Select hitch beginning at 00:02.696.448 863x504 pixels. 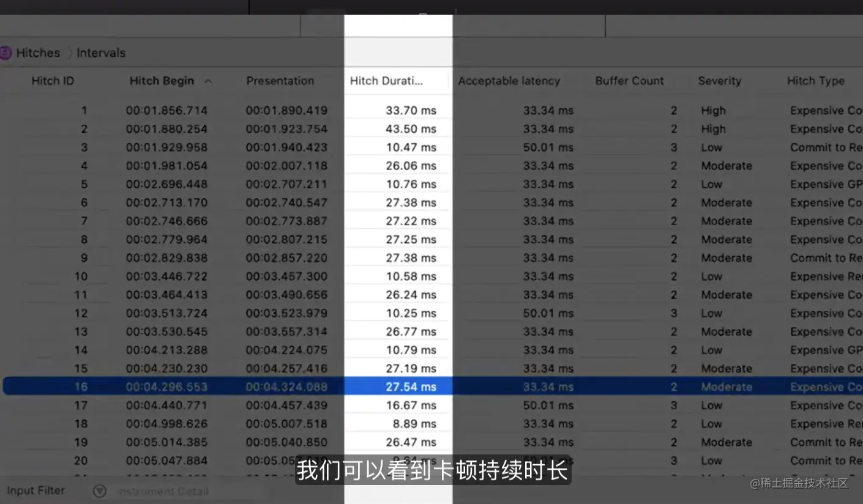[x=166, y=184]
